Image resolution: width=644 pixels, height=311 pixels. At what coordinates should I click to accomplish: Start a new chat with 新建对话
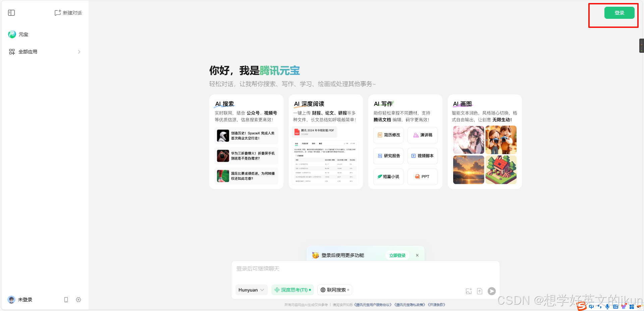[68, 13]
